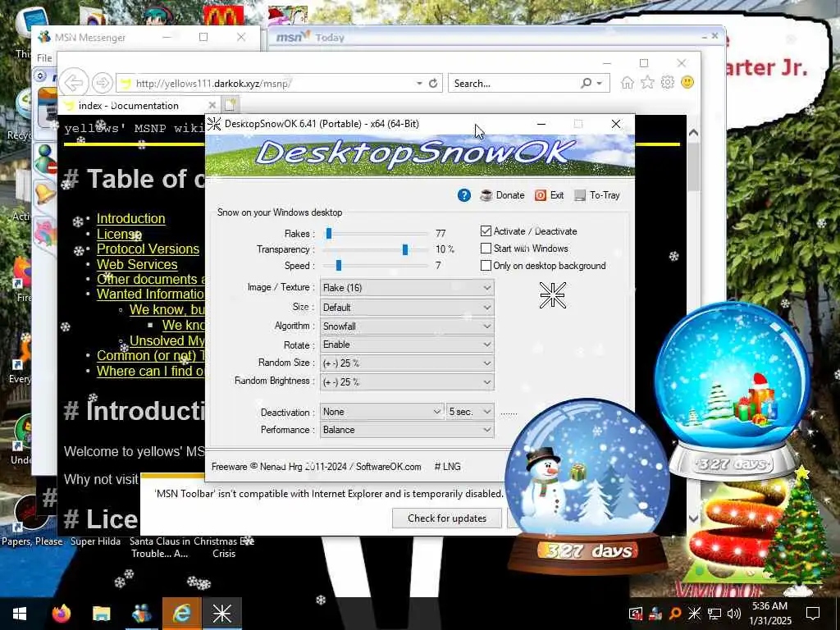The image size is (840, 630).
Task: Click SoftwareOK.com freeware link text
Action: 388,467
